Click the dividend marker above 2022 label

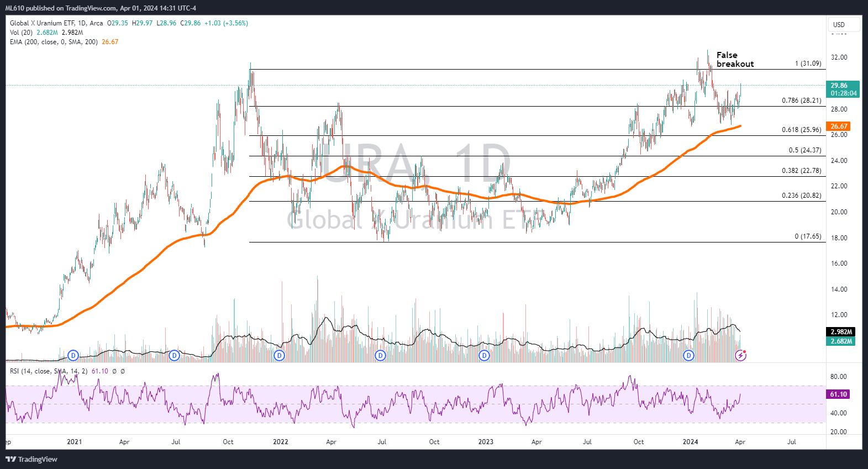(x=280, y=355)
